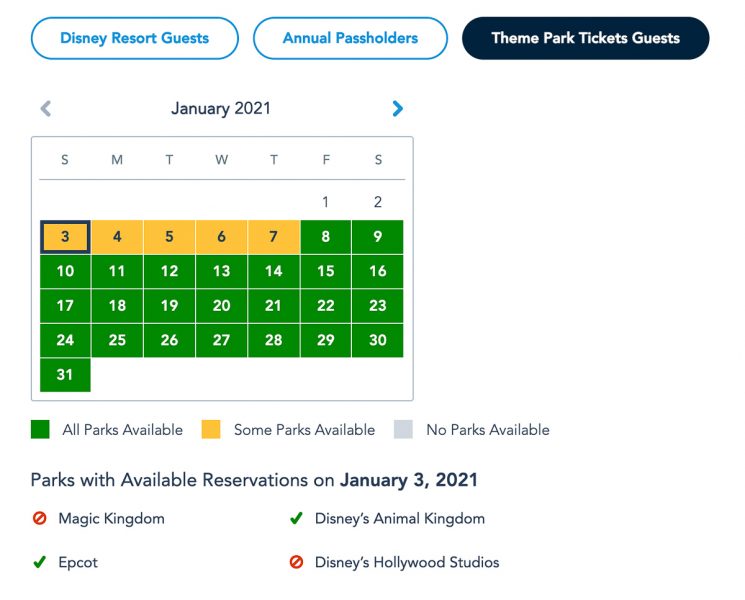The width and height of the screenshot is (745, 600).
Task: Click green checkmark beside Disney's Animal Kingdom
Action: tap(296, 518)
